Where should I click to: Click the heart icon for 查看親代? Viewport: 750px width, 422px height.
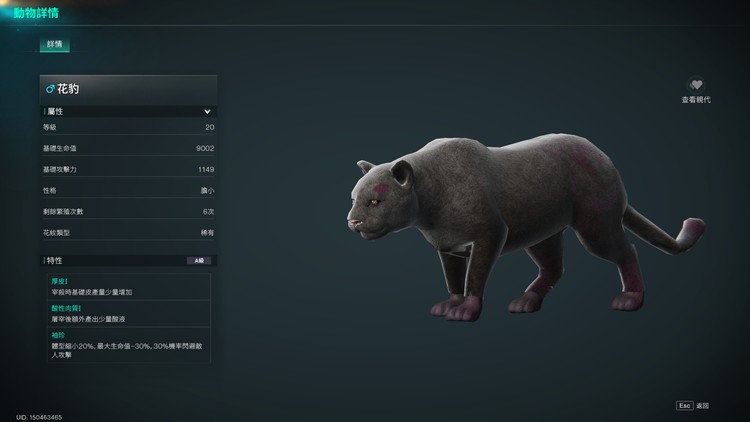coord(696,85)
